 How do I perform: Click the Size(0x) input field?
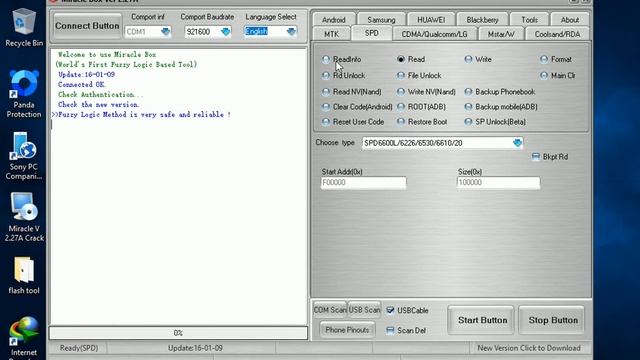coord(498,182)
